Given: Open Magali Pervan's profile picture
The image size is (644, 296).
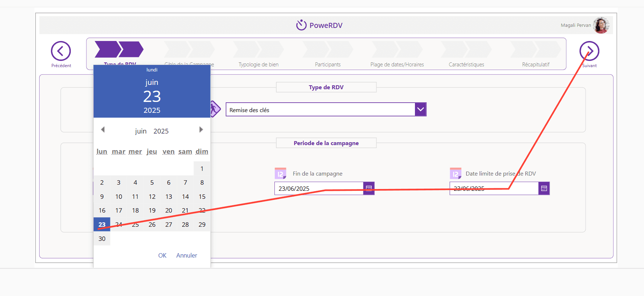Looking at the screenshot, I should (601, 25).
